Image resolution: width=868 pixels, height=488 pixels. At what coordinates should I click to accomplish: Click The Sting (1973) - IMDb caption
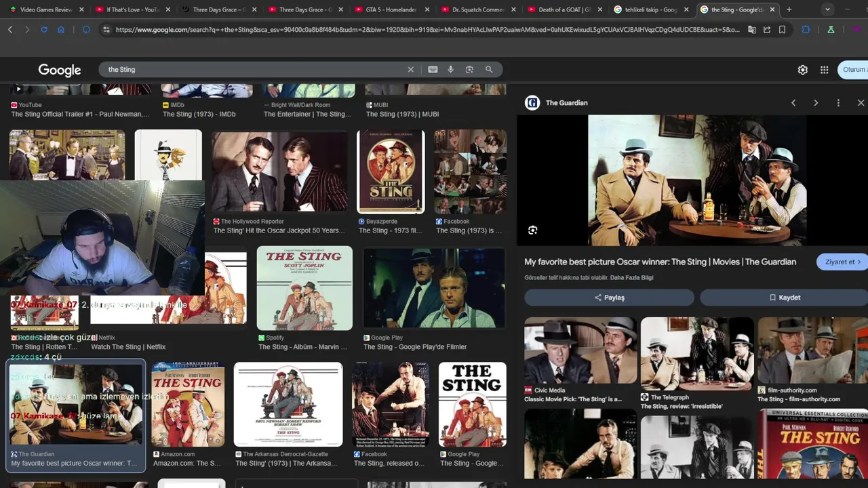pyautogui.click(x=199, y=114)
